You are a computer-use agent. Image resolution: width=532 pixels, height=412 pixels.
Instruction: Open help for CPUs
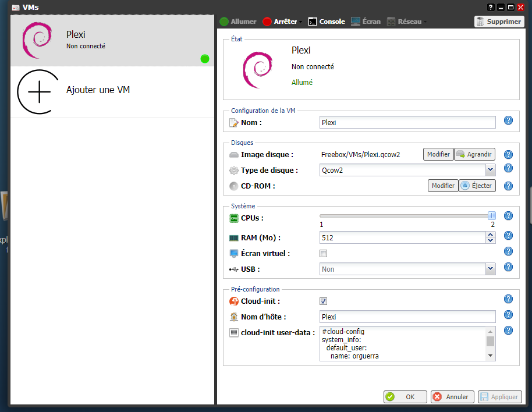click(x=508, y=216)
